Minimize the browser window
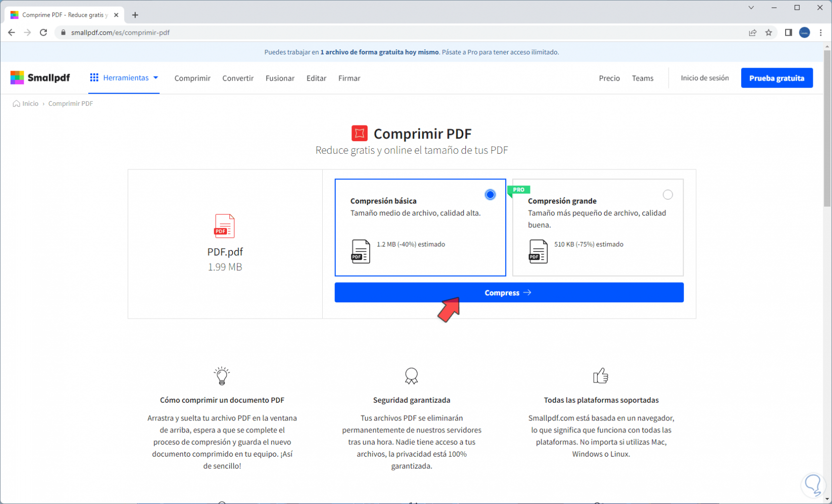The image size is (832, 504). click(x=774, y=8)
